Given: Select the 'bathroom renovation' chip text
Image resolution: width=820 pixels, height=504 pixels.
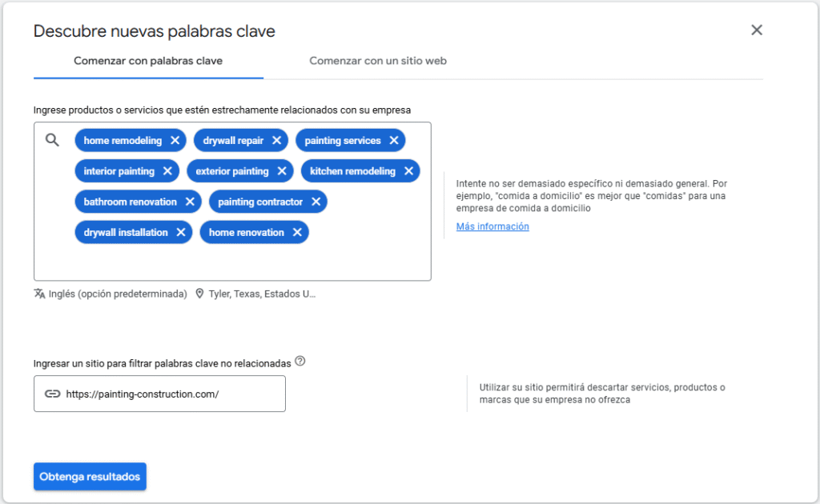Looking at the screenshot, I should [x=131, y=202].
